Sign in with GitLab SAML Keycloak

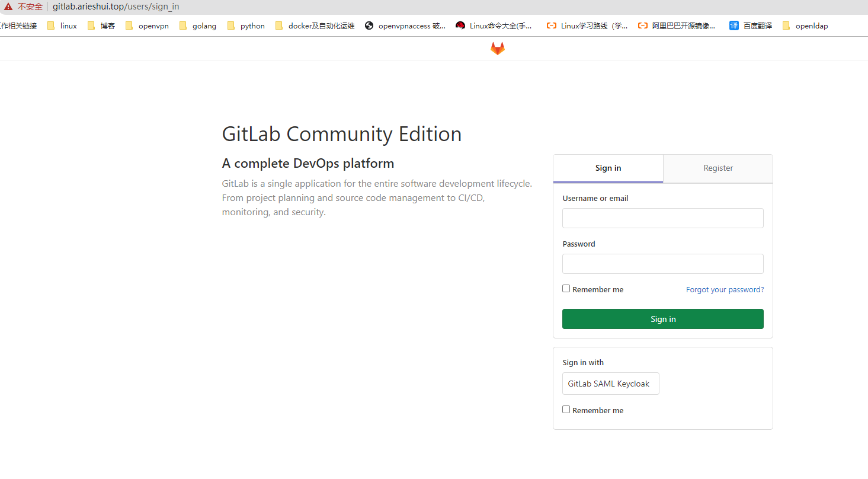[610, 384]
